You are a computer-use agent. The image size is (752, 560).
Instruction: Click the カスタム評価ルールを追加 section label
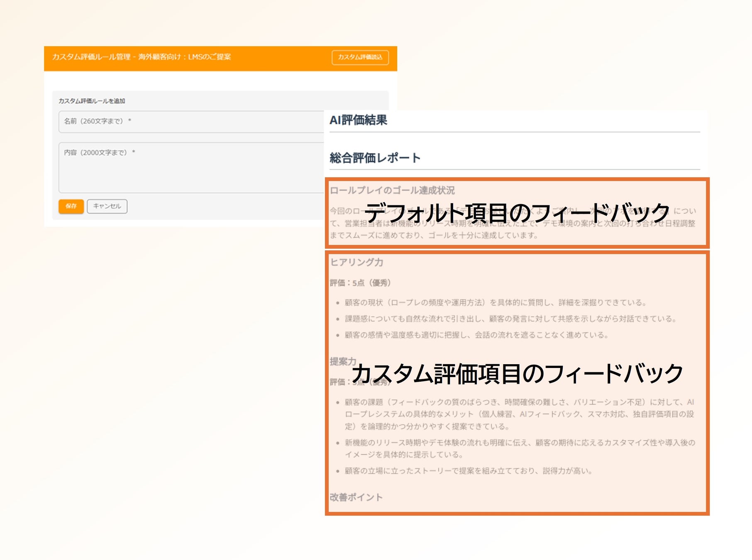[x=92, y=101]
